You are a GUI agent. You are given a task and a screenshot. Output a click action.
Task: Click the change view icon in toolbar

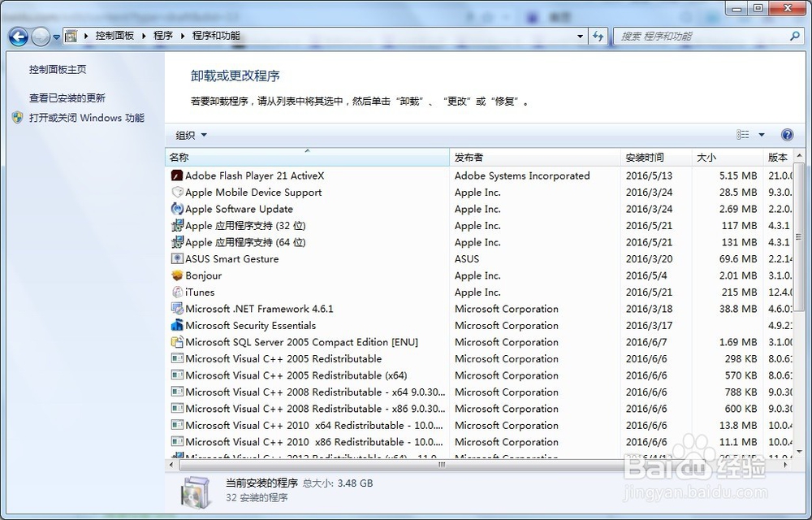(743, 135)
